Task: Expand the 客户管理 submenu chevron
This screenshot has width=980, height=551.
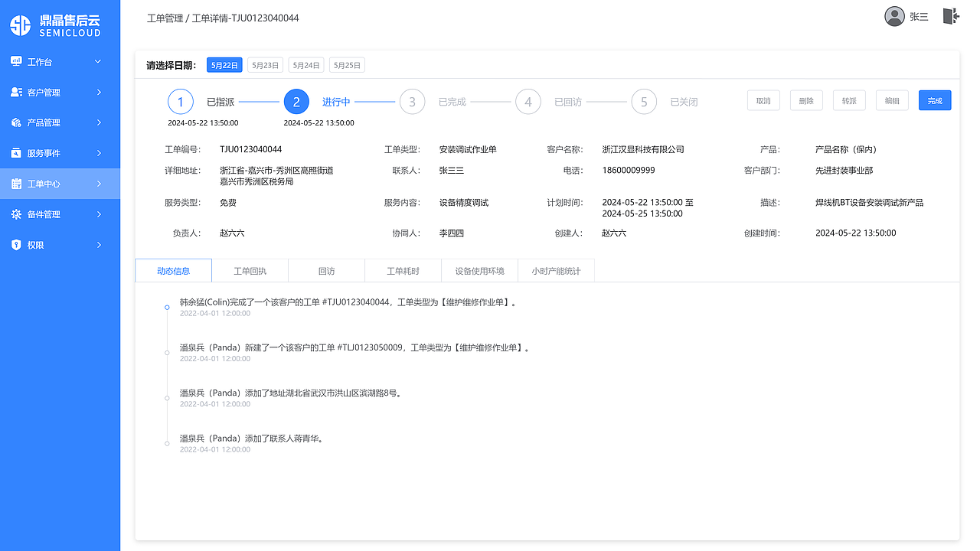Action: pos(100,92)
